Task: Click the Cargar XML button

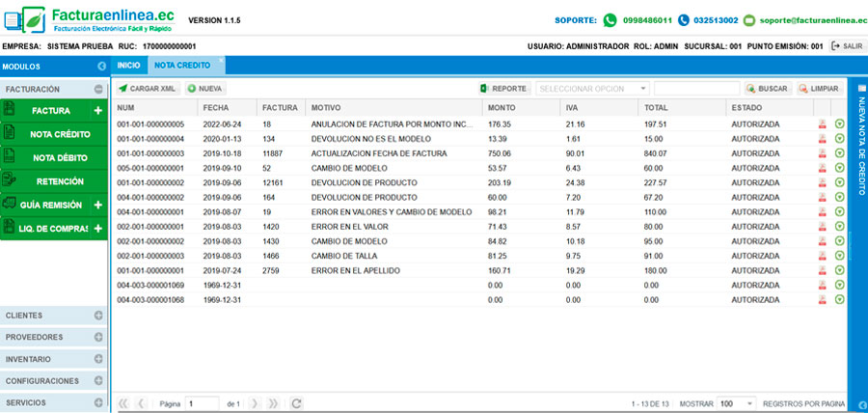Action: point(147,88)
